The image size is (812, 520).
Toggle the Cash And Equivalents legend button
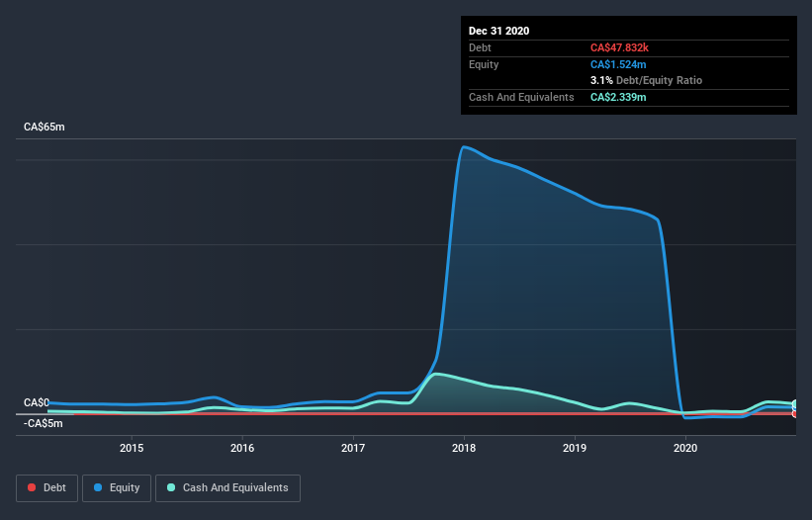[227, 488]
